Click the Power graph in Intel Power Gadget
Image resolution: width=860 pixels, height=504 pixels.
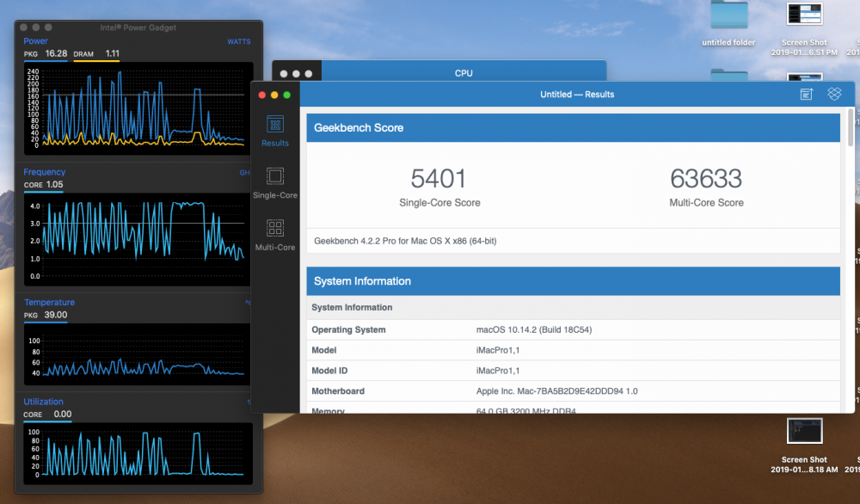(138, 108)
